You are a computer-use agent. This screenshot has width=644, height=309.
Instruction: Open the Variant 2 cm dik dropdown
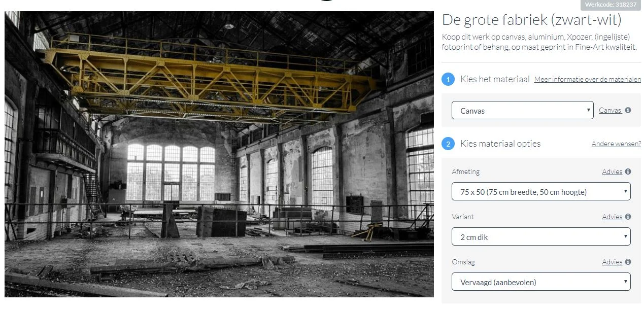pos(541,236)
